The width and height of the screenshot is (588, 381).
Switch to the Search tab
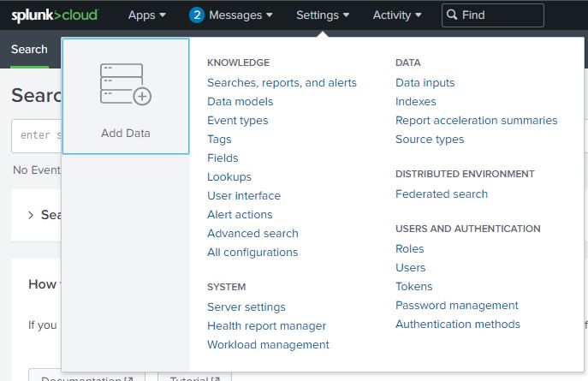point(29,50)
